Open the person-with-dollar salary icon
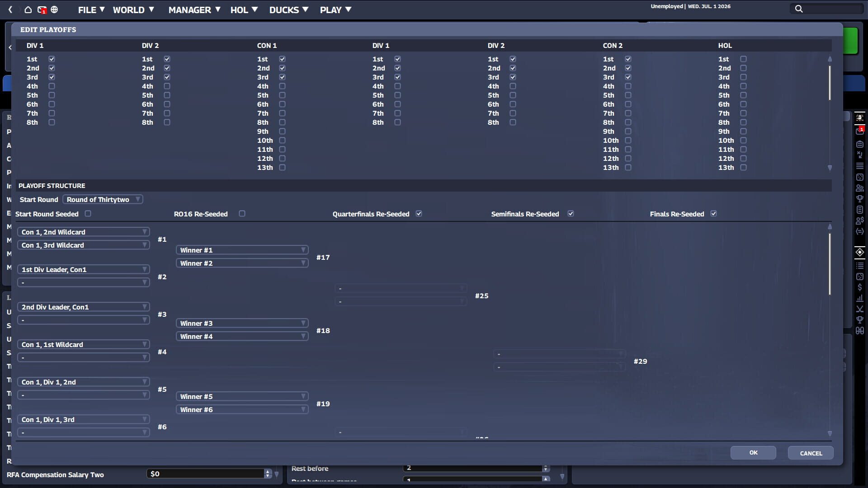868x488 pixels. (860, 221)
